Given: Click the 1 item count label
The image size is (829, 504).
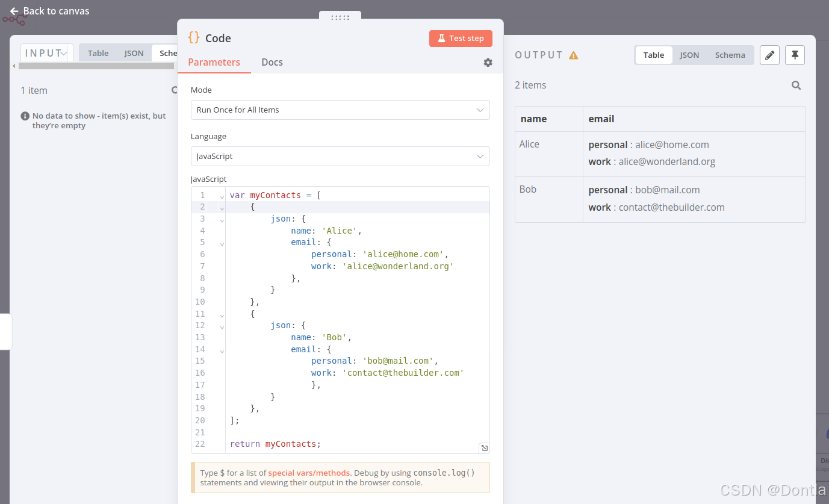Looking at the screenshot, I should pyautogui.click(x=34, y=90).
